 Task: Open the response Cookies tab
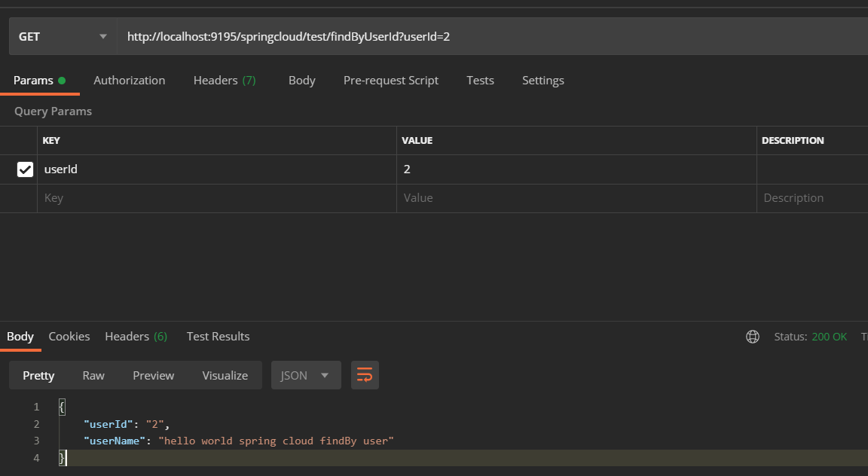coord(69,337)
